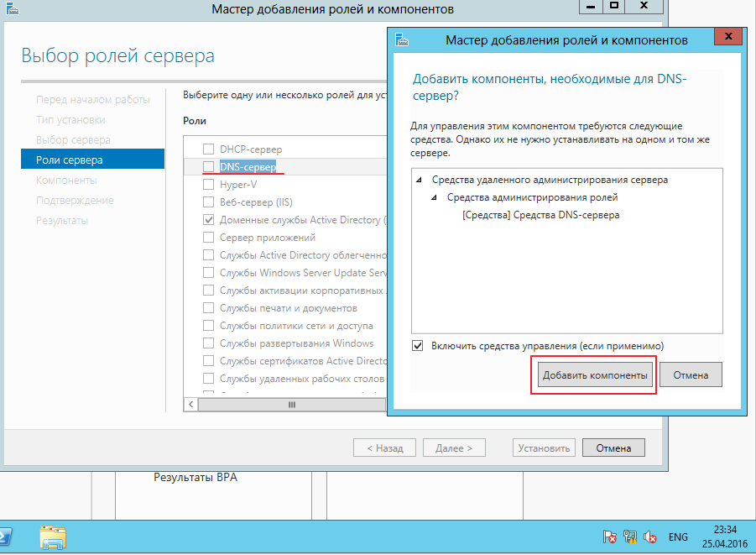756x555 pixels.
Task: Click the Action Center flag tray icon
Action: point(609,537)
